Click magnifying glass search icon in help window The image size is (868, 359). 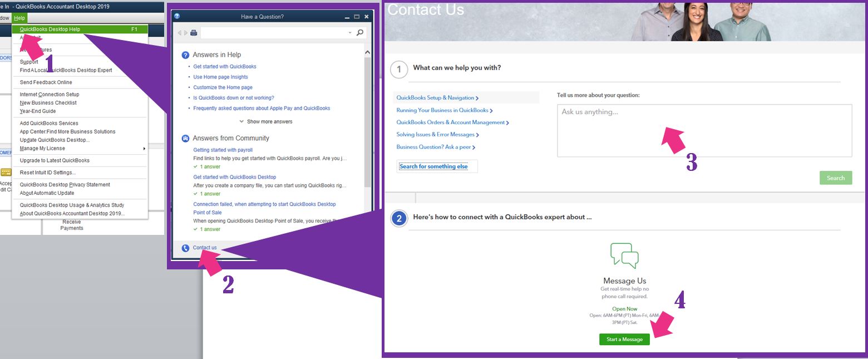point(360,33)
